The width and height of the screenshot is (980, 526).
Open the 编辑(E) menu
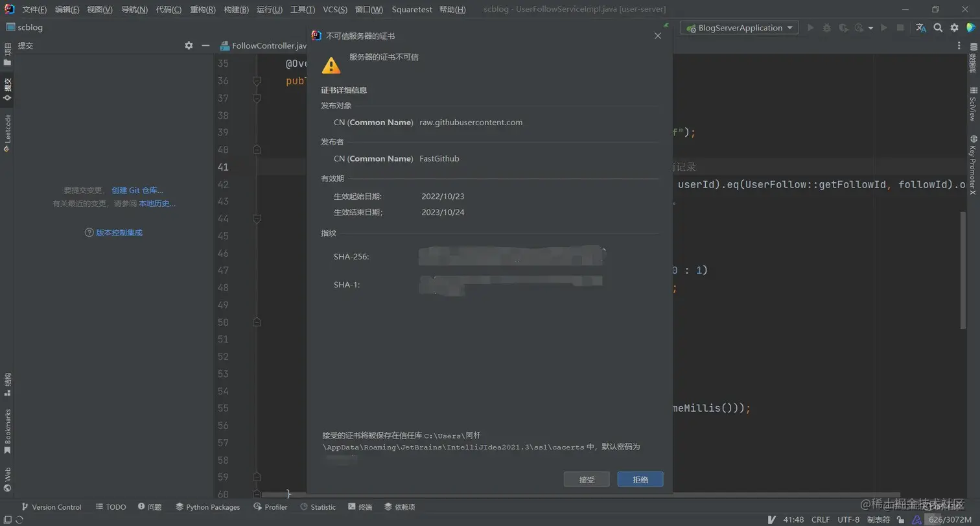pyautogui.click(x=67, y=10)
